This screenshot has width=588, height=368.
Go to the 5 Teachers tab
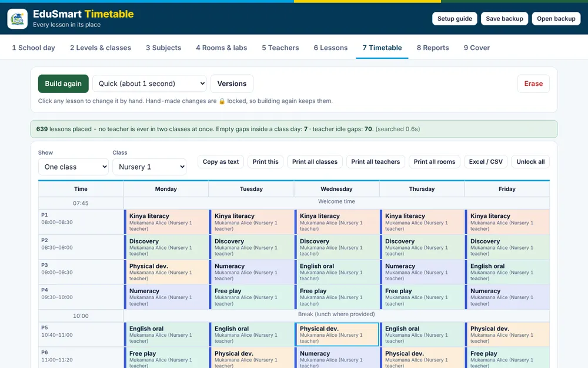click(280, 48)
